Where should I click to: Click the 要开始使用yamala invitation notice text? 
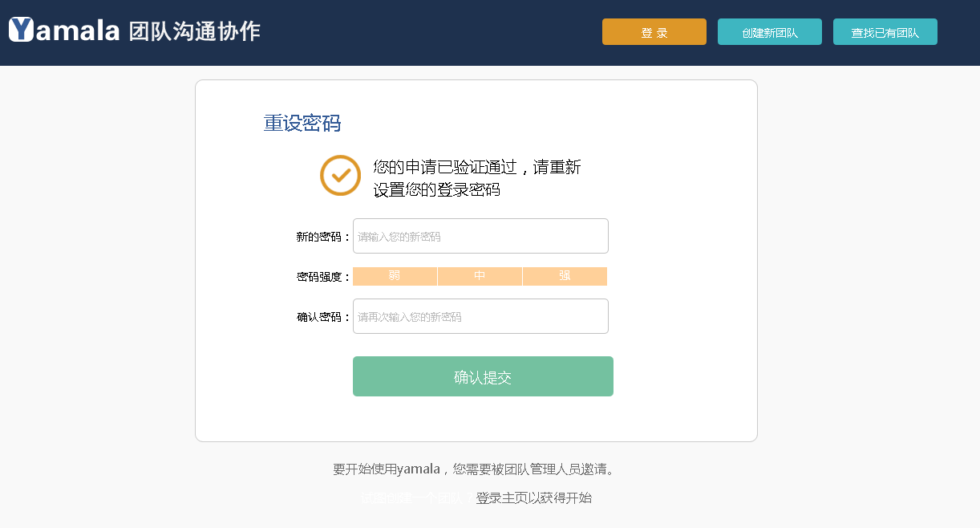pyautogui.click(x=476, y=469)
